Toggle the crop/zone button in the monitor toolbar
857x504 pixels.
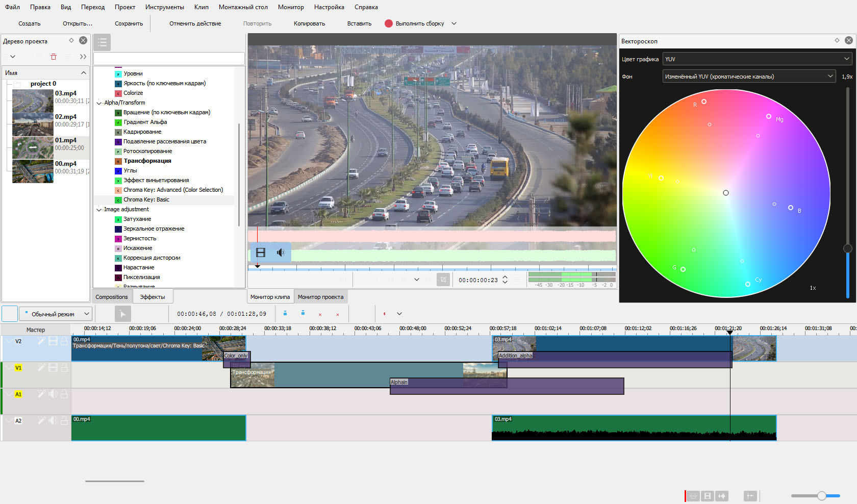(443, 280)
